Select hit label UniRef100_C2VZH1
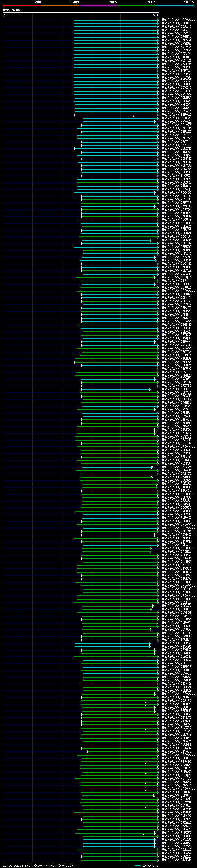This screenshot has height=868, width=197. pos(177,257)
